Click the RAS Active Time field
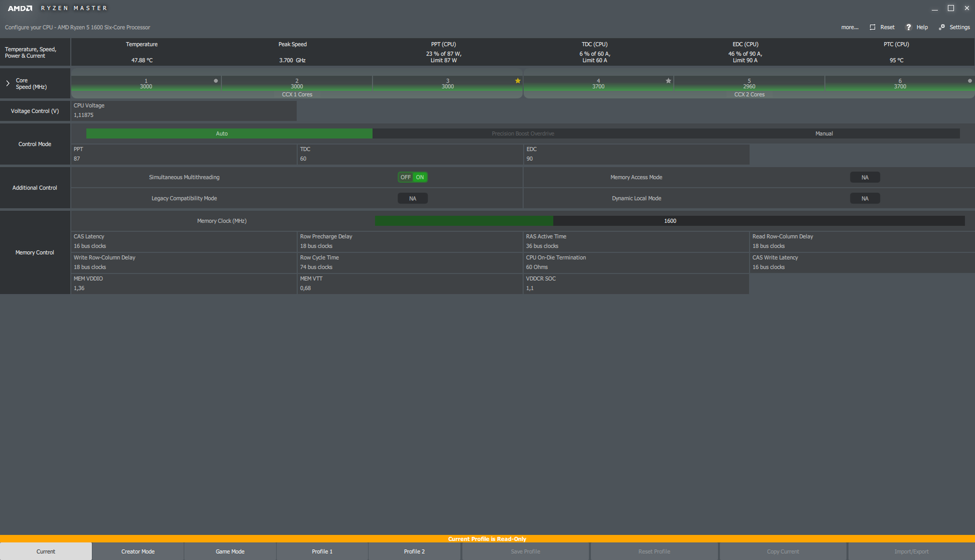Image resolution: width=975 pixels, height=560 pixels. point(636,241)
